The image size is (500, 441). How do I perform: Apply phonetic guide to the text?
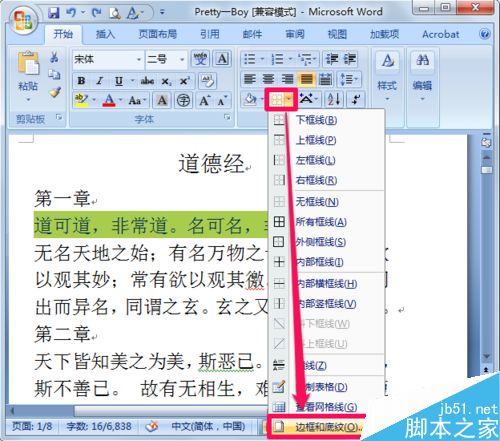pyautogui.click(x=201, y=59)
